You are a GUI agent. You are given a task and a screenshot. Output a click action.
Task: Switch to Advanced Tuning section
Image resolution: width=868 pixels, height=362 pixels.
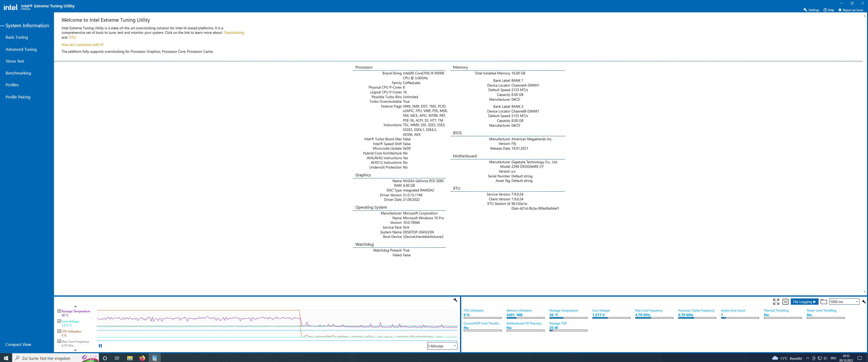pyautogui.click(x=21, y=49)
